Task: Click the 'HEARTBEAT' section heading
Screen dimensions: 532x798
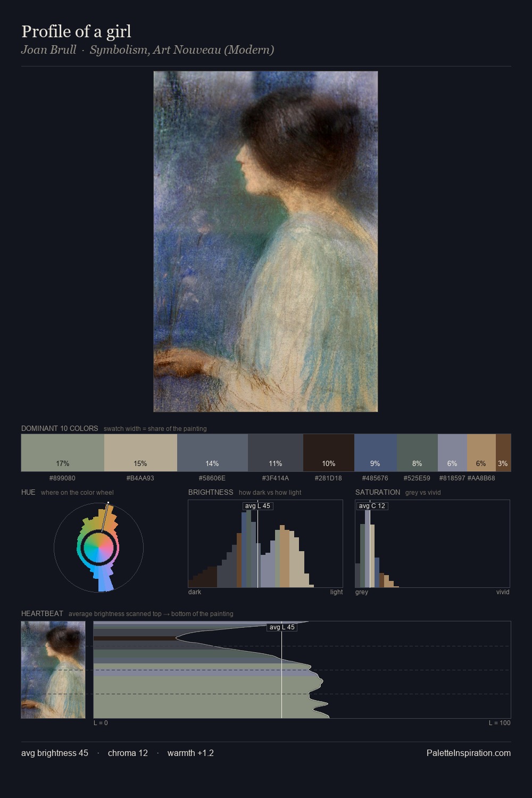Action: 42,614
